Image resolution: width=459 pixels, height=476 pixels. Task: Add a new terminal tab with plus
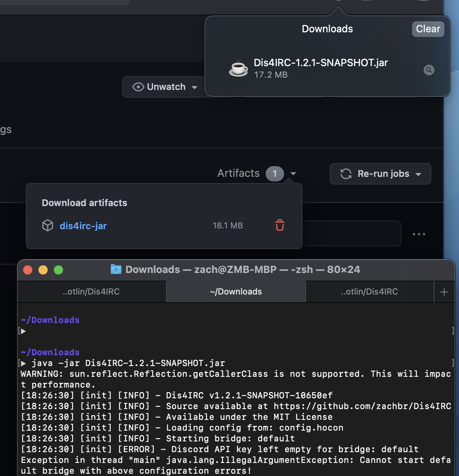coord(444,292)
